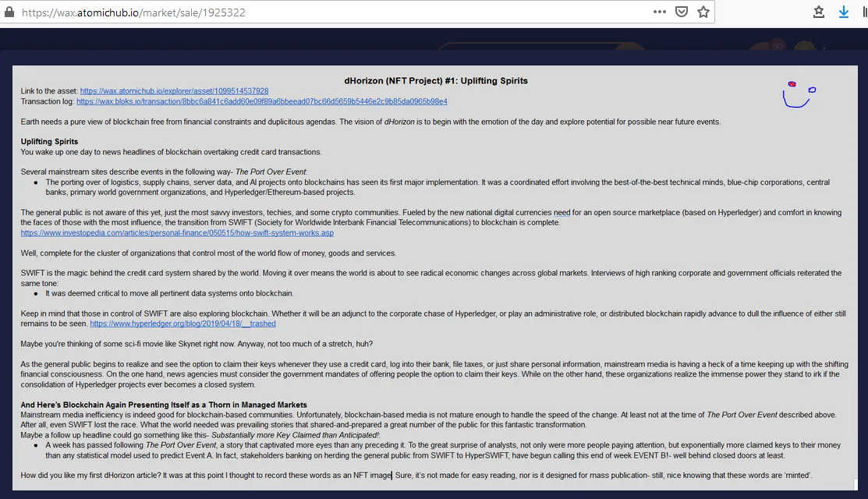
Task: Click the text 'Link to the asset:'
Action: tap(49, 90)
